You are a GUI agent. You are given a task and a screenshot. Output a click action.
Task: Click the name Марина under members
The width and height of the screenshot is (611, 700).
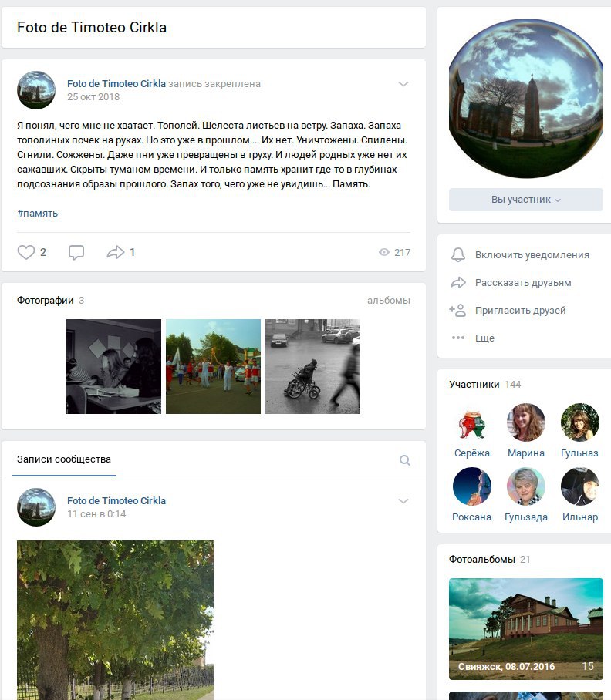click(x=525, y=453)
